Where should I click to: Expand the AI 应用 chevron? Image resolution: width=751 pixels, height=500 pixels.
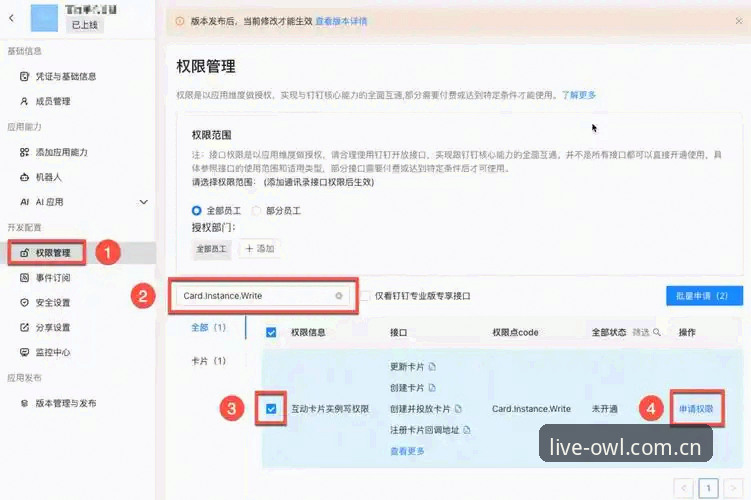click(143, 202)
